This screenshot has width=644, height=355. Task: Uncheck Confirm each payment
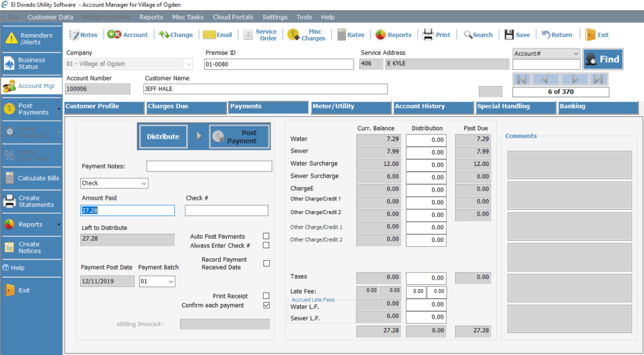267,305
